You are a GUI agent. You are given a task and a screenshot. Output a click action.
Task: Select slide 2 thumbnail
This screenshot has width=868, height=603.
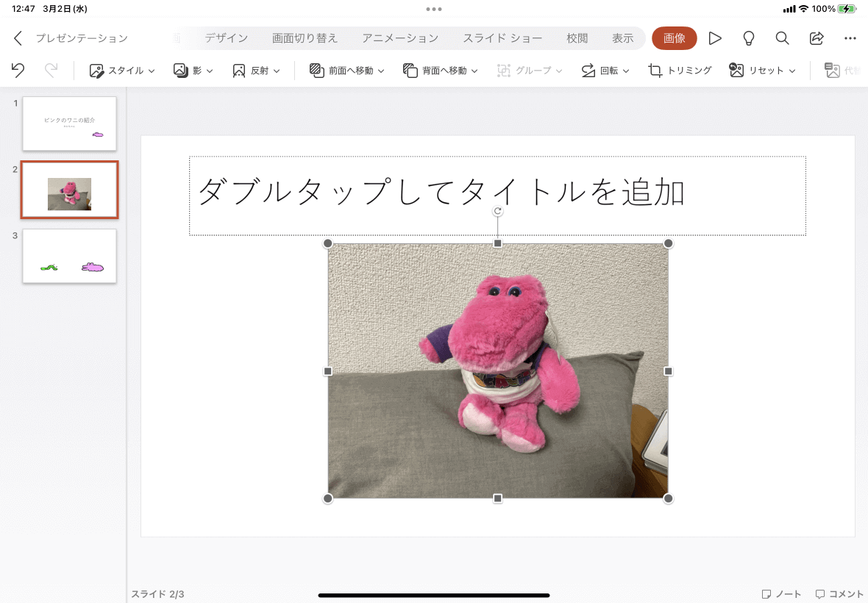tap(69, 190)
